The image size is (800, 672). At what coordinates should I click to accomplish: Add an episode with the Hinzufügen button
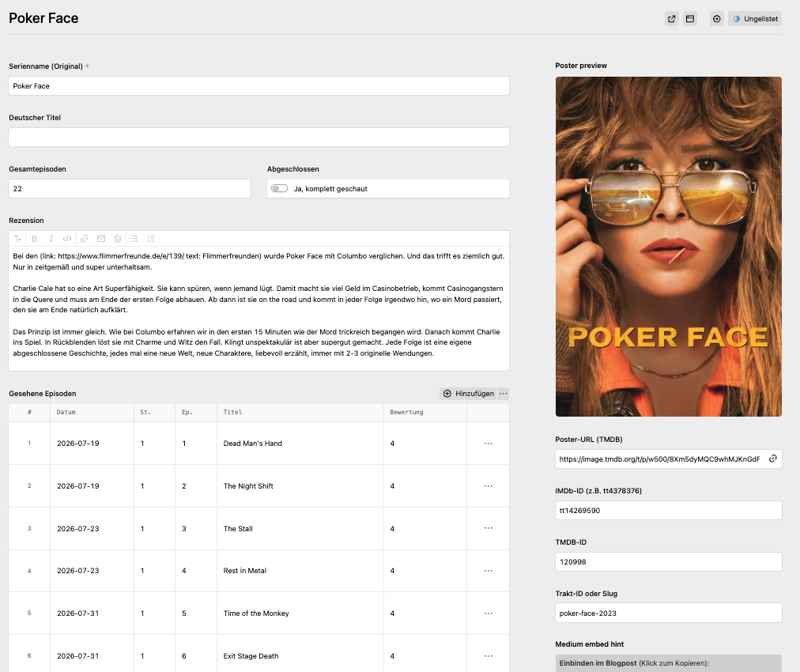[468, 394]
